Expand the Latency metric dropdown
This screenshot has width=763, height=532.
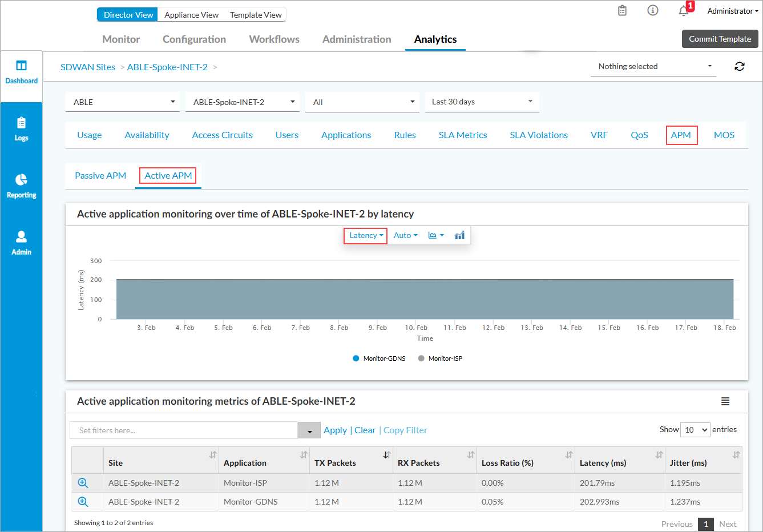pos(366,235)
